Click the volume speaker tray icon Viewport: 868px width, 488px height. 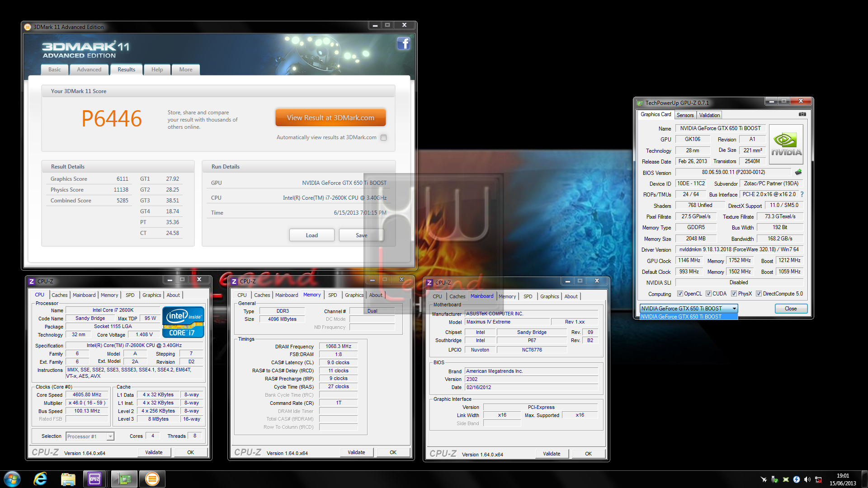click(807, 479)
